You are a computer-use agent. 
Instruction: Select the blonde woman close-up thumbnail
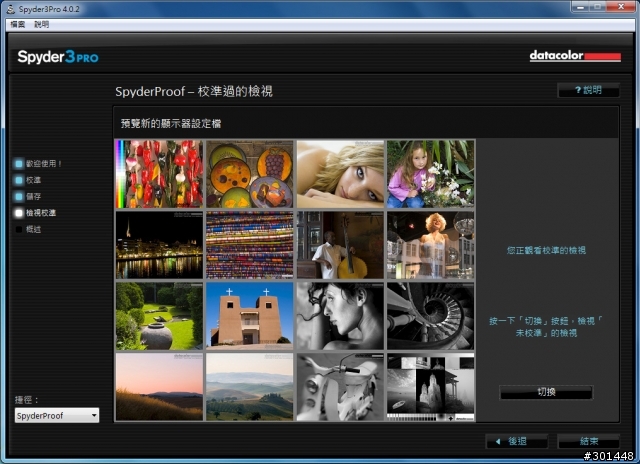[340, 174]
